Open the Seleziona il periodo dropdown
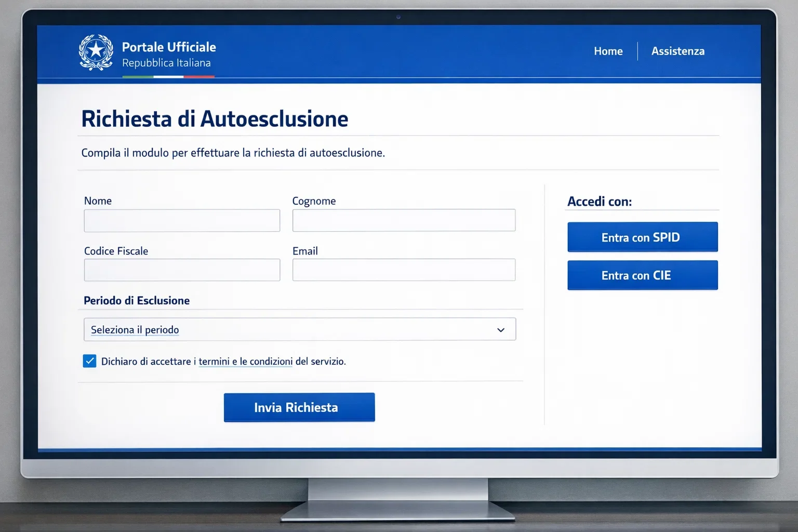This screenshot has width=798, height=532. point(299,329)
